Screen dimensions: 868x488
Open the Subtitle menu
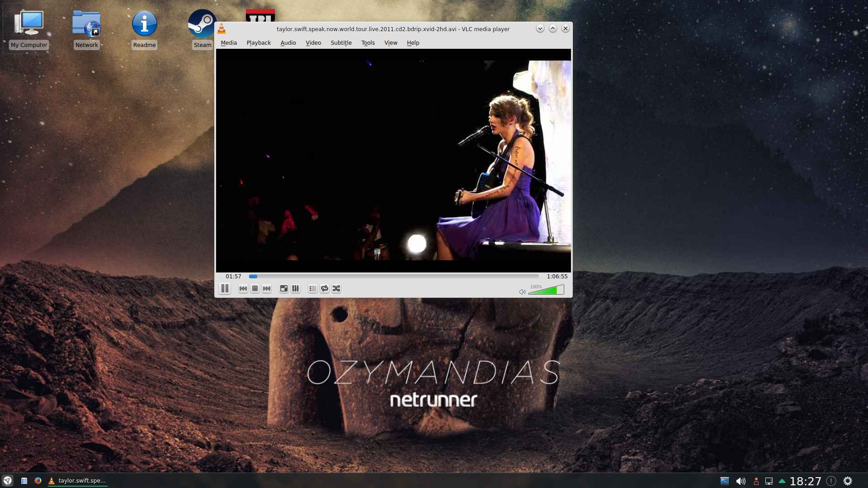point(341,42)
